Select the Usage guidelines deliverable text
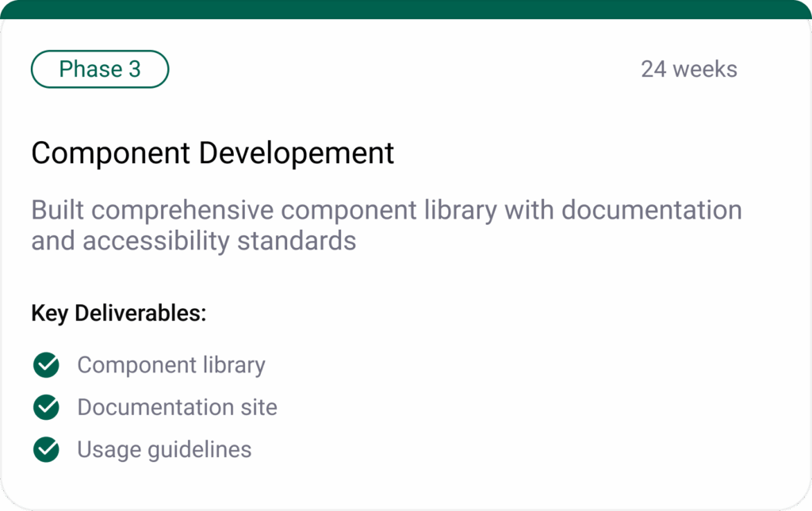 [x=164, y=449]
